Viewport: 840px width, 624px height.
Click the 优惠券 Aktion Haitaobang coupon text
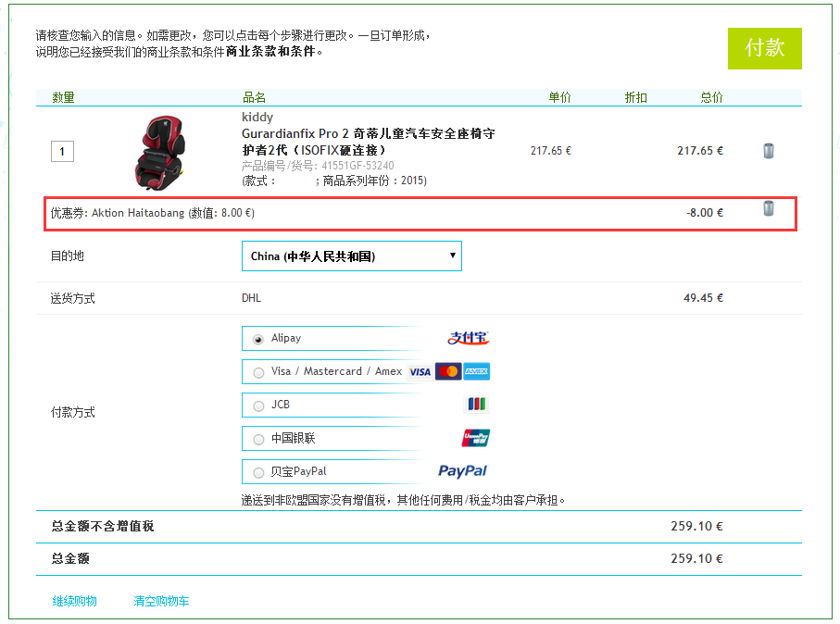153,213
